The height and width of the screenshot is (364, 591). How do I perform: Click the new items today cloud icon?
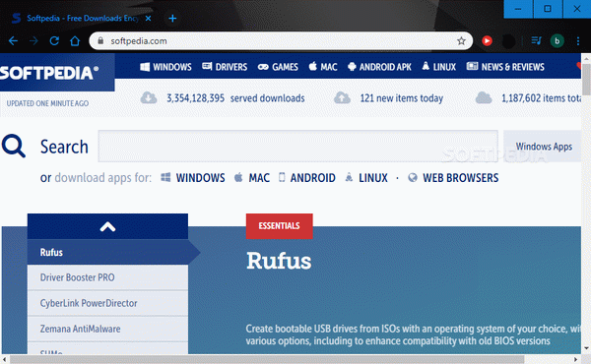[x=342, y=97]
